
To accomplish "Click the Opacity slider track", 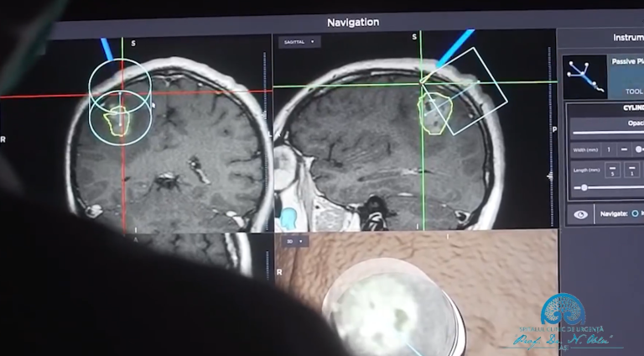I will click(608, 133).
